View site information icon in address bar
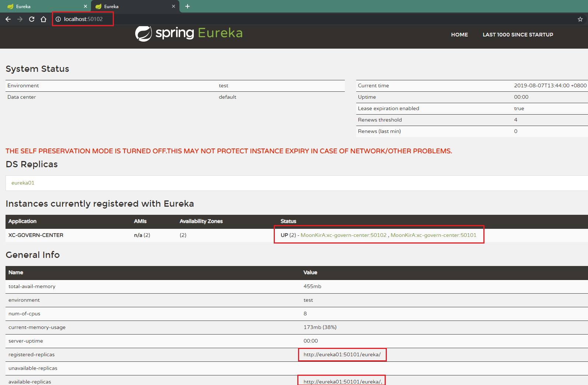The height and width of the screenshot is (385, 588). [x=58, y=19]
